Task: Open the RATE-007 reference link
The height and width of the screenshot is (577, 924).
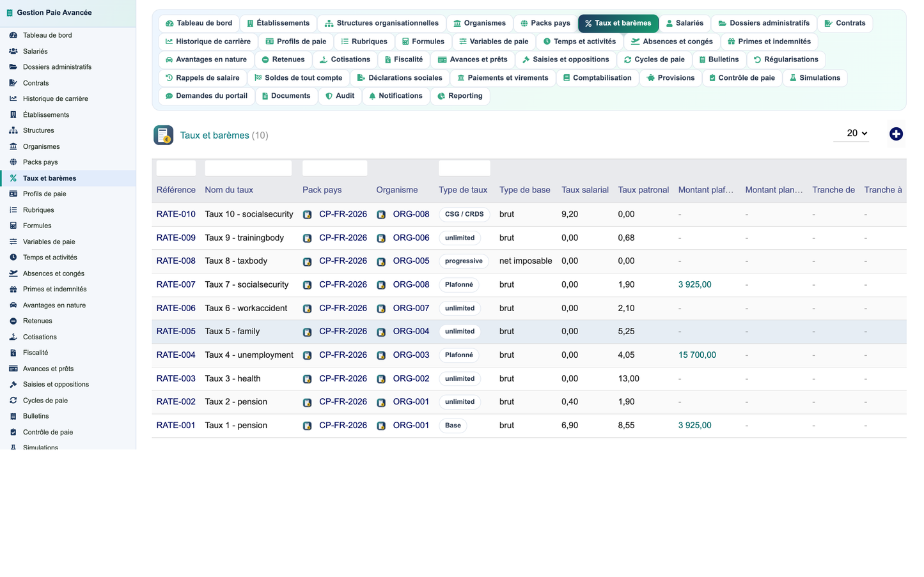Action: [176, 284]
